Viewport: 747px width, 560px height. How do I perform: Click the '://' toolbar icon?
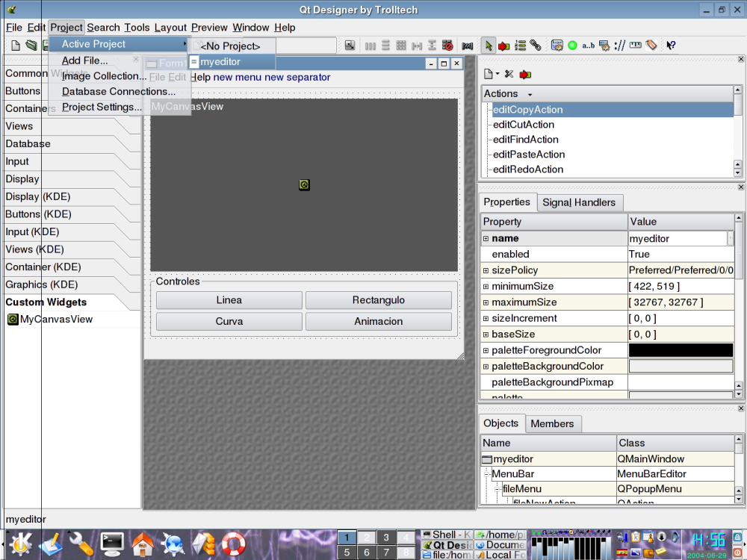click(x=620, y=46)
